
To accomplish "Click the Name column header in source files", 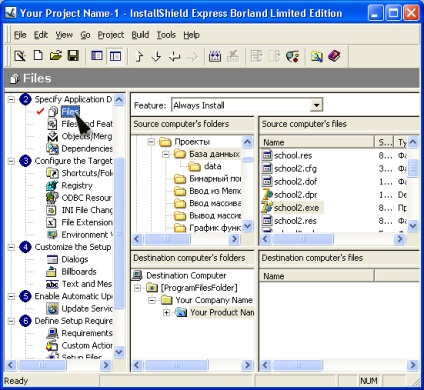I will click(x=317, y=142).
